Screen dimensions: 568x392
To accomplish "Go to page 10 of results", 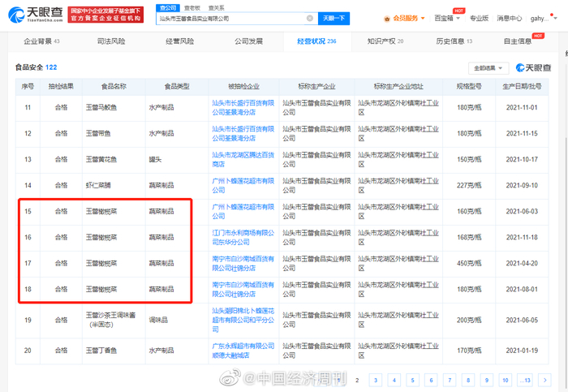I will click(x=506, y=380).
